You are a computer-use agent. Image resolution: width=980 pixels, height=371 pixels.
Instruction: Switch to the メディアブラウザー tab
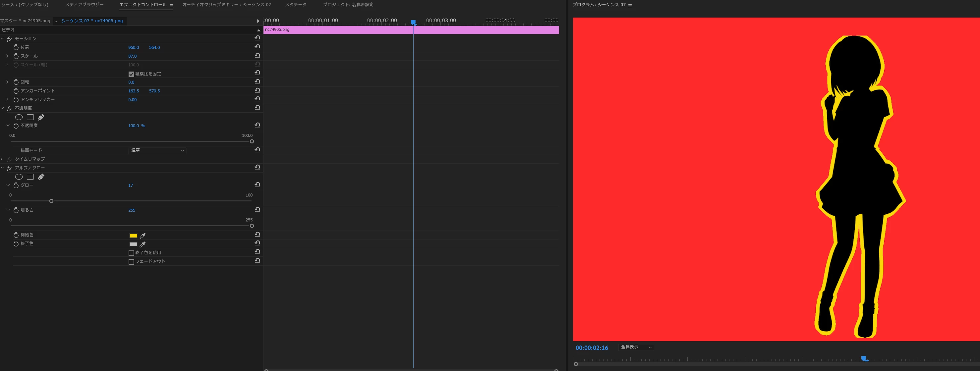pyautogui.click(x=84, y=5)
